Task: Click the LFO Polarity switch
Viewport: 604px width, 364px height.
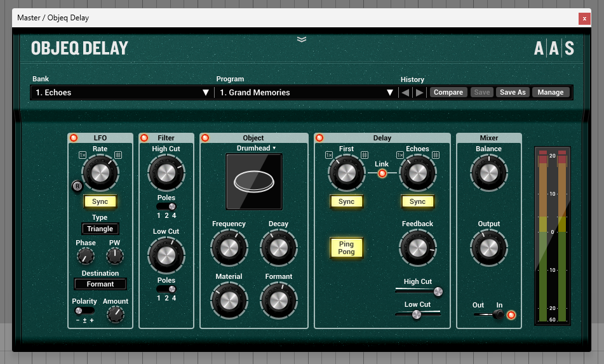Action: tap(84, 311)
